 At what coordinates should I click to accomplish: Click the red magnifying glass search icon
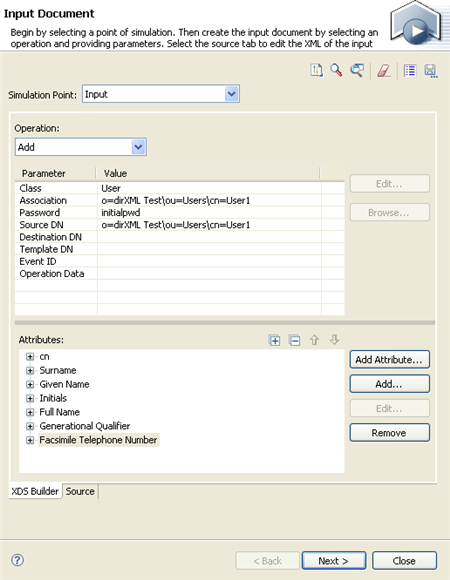[336, 70]
